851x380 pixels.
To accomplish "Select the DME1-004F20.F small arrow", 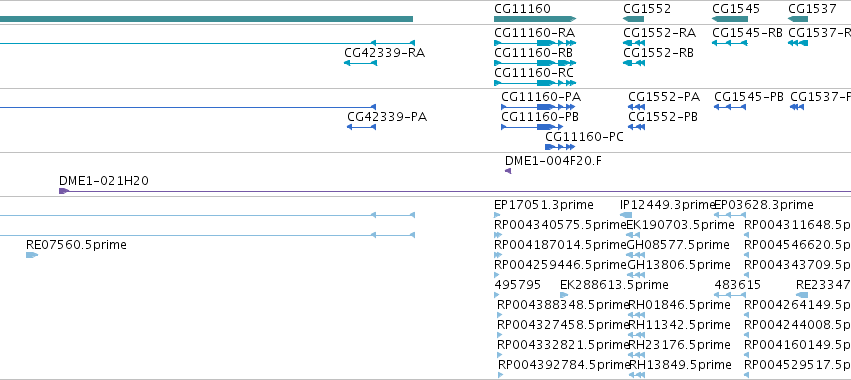I will pos(508,171).
